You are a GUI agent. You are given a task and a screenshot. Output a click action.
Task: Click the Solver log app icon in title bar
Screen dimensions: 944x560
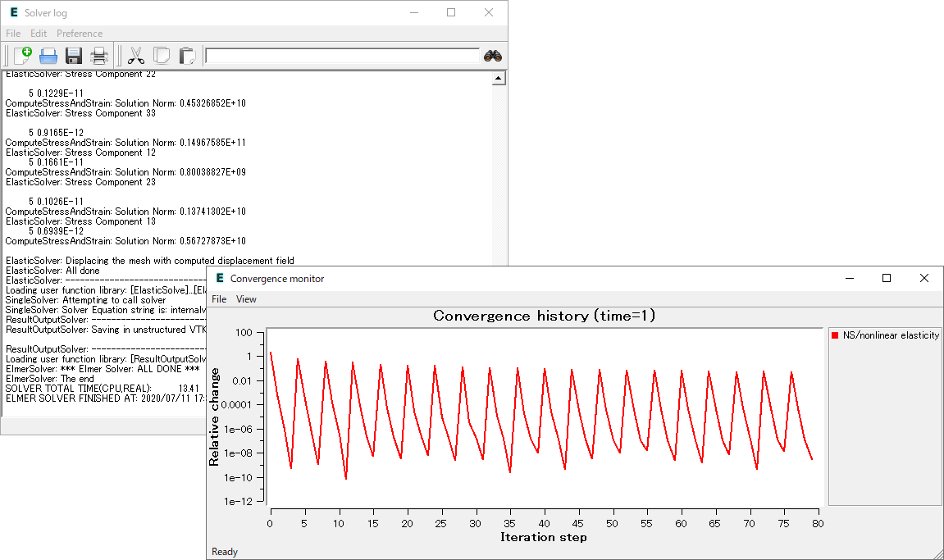[14, 12]
